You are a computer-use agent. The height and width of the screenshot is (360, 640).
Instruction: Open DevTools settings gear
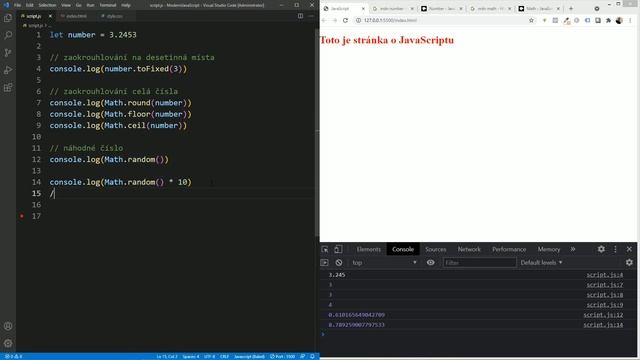pos(601,249)
